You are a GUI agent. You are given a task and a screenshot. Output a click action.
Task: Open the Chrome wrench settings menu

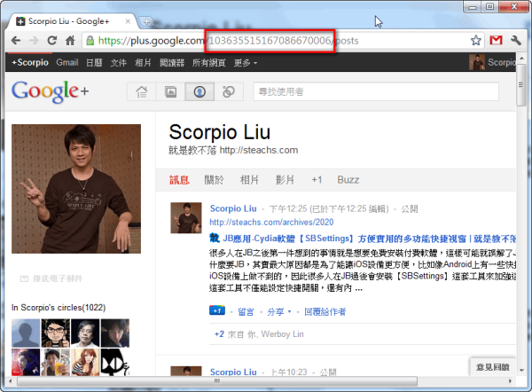click(516, 41)
